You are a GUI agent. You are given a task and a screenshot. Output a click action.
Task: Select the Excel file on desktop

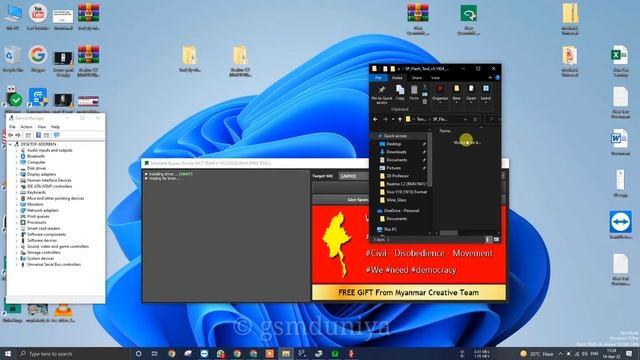(620, 60)
